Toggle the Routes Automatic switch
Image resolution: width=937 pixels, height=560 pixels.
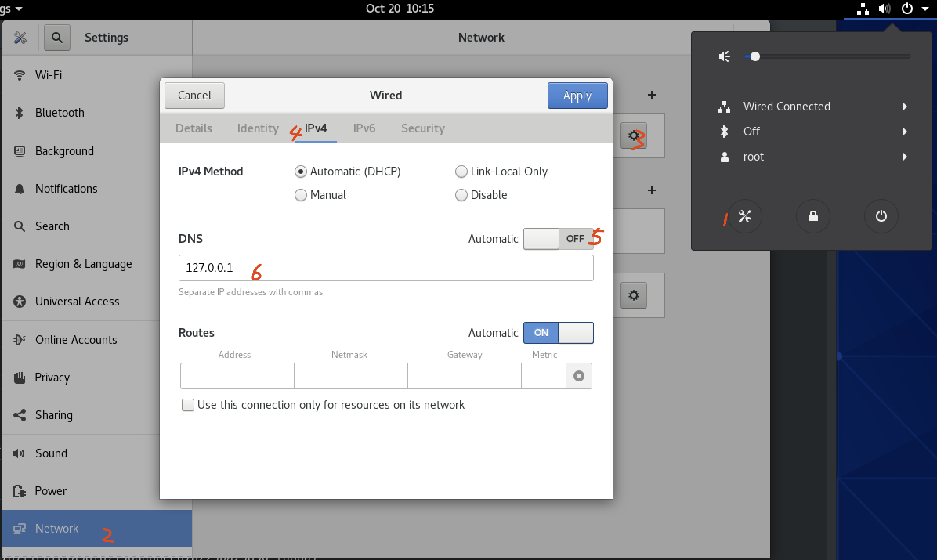coord(558,332)
